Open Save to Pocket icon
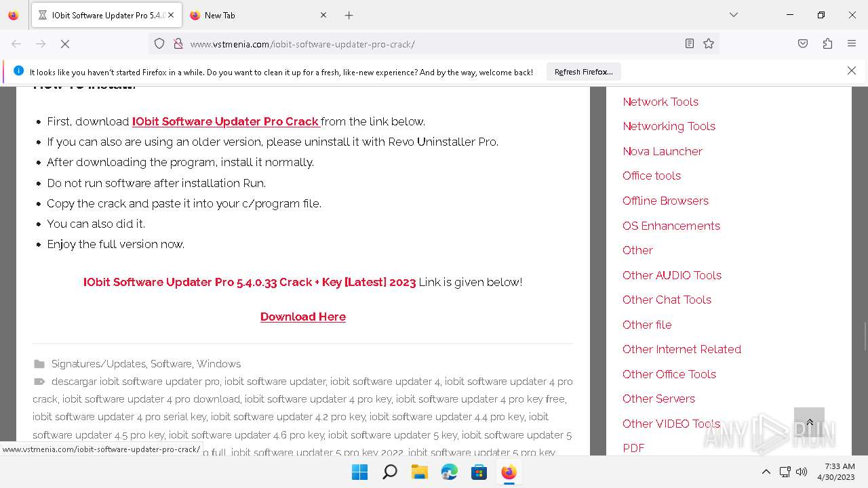This screenshot has width=868, height=488. (x=803, y=44)
